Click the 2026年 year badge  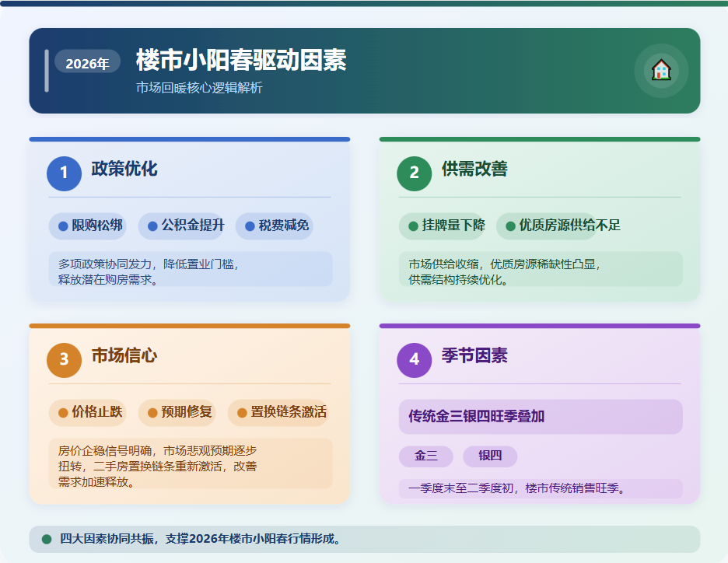pyautogui.click(x=87, y=62)
